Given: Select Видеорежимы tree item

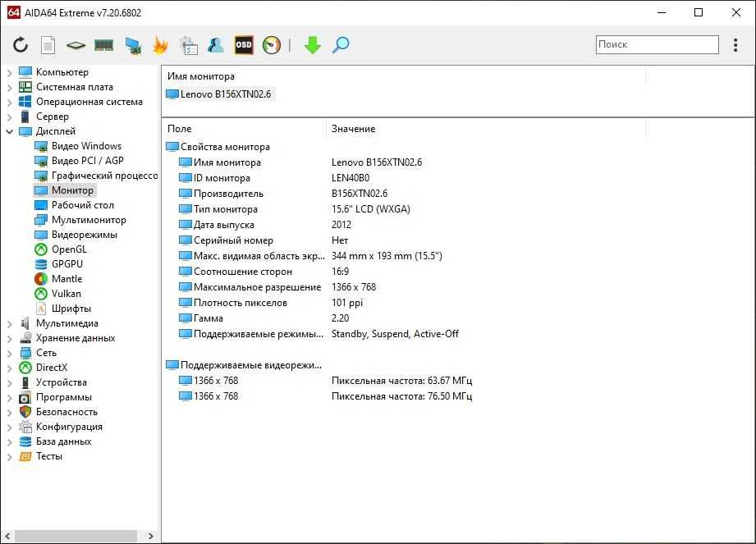Looking at the screenshot, I should (x=76, y=235).
